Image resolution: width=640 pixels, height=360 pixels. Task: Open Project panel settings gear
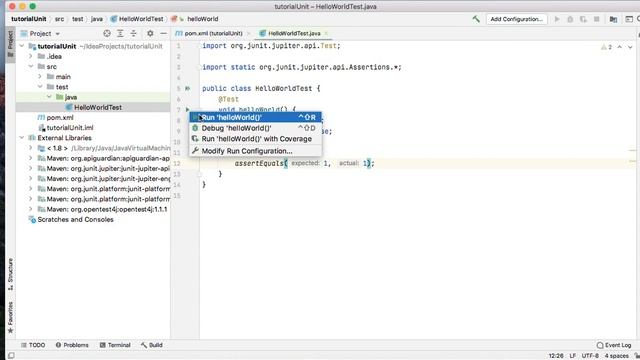[x=150, y=33]
